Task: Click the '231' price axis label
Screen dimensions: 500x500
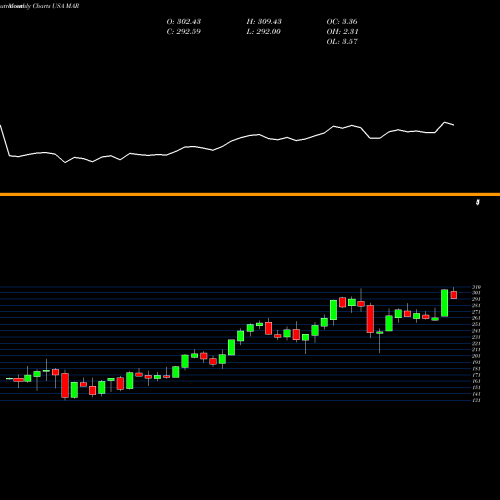Action: (476, 337)
